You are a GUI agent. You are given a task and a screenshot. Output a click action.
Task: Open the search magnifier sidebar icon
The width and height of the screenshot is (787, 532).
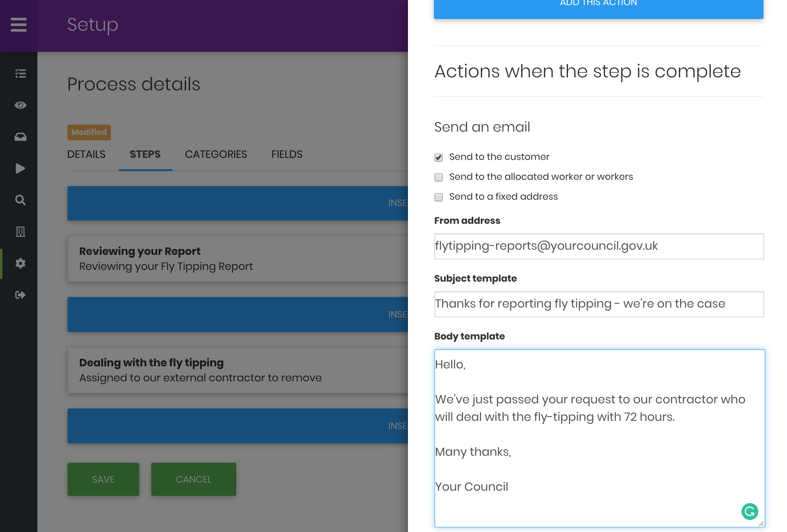(x=20, y=200)
